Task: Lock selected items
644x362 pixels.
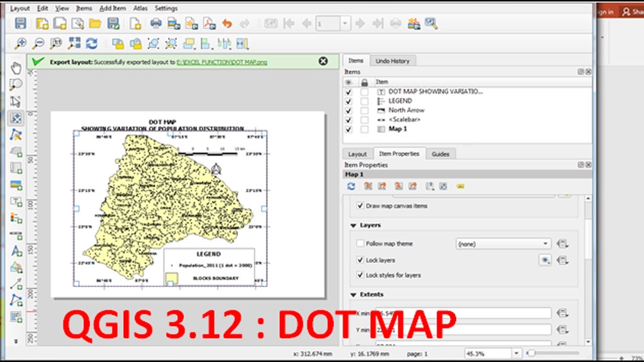Action: [118, 44]
